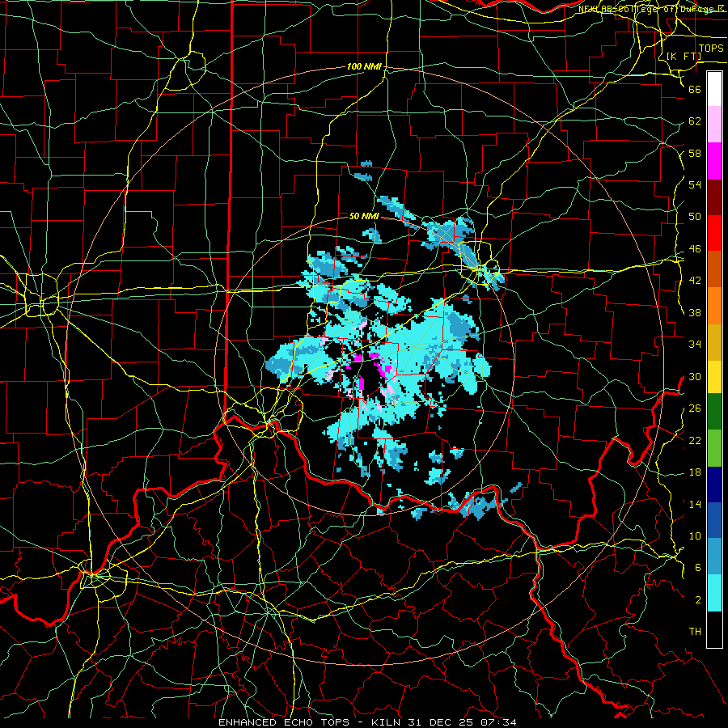Click legend value "66"
The image size is (728, 728).
(695, 89)
